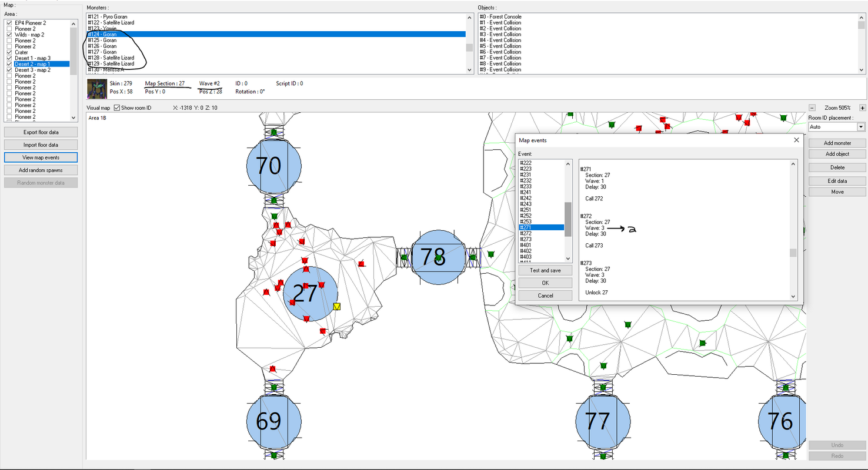This screenshot has width=868, height=470.
Task: Click the zoom in plus button
Action: (862, 108)
